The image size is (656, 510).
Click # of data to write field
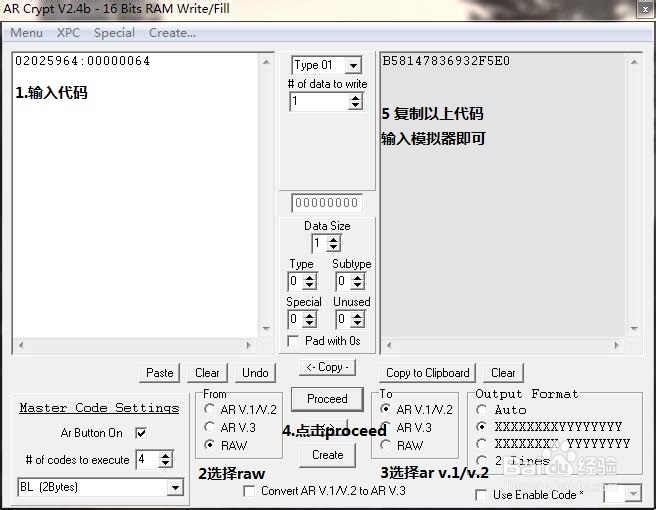click(319, 101)
